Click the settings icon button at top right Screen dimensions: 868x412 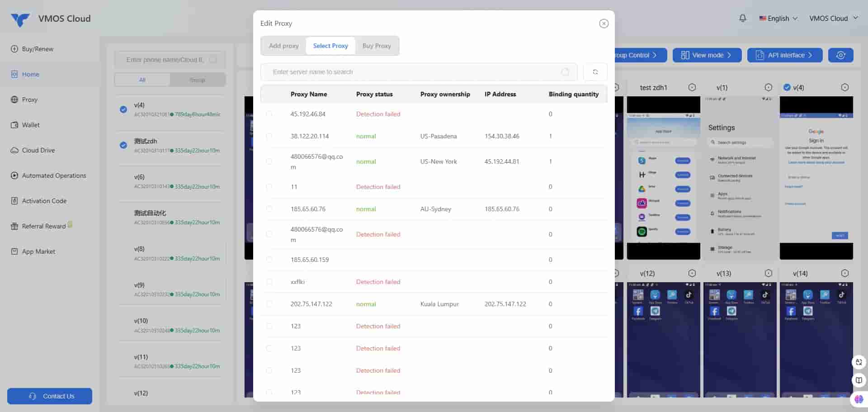click(840, 55)
